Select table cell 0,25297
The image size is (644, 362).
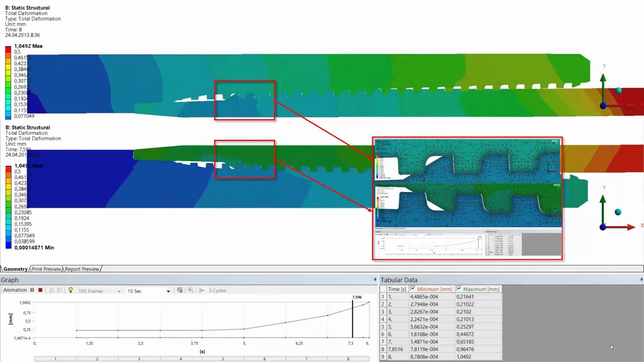tap(478, 327)
